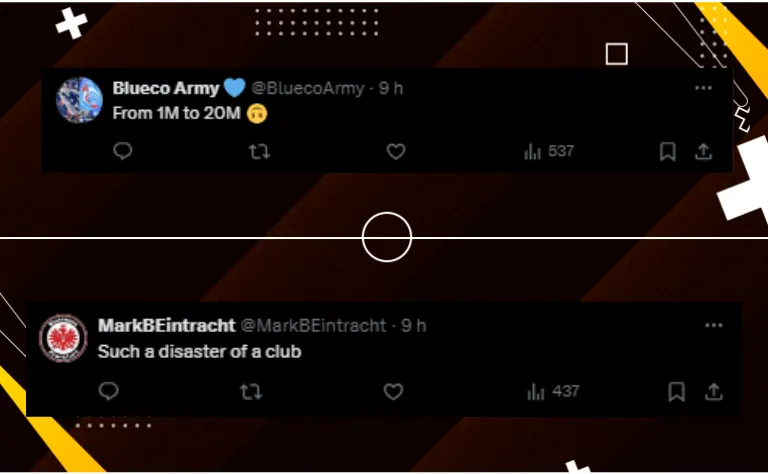Open more options on Blueco Army tweet
The image size is (768, 474).
[x=703, y=88]
